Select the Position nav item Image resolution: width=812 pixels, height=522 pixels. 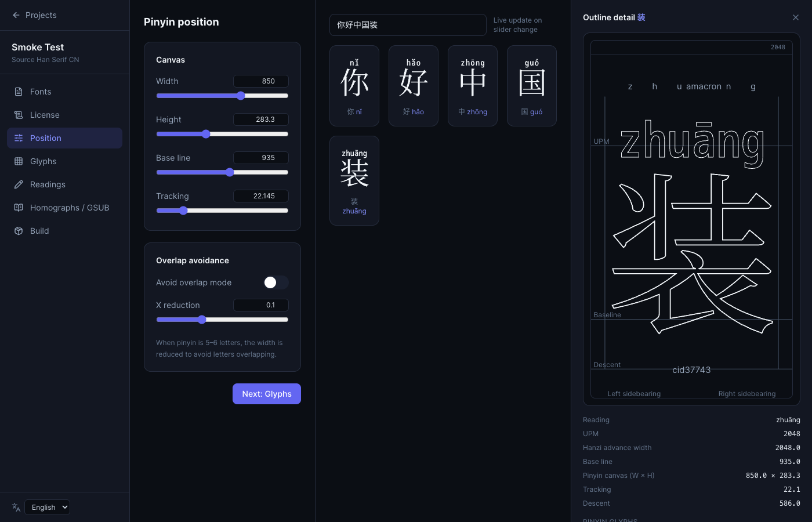(x=64, y=138)
